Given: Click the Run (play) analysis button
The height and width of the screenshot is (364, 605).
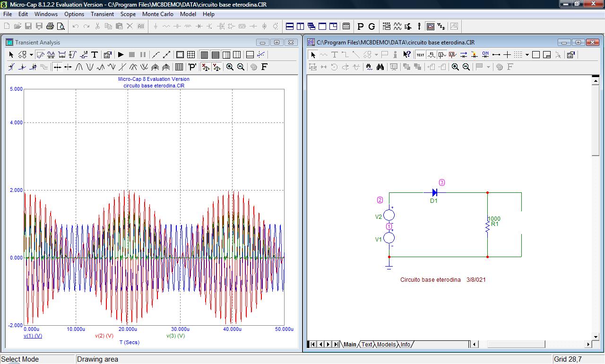Looking at the screenshot, I should coord(121,55).
